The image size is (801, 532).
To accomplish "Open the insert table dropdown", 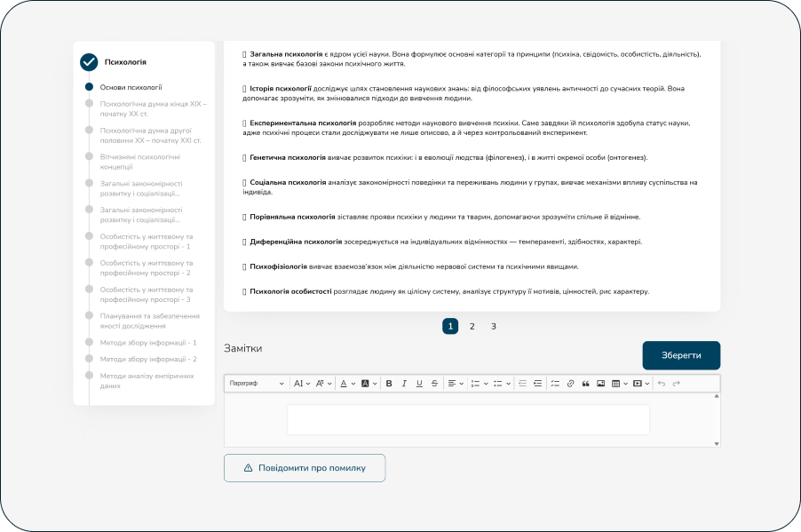I will tap(619, 384).
